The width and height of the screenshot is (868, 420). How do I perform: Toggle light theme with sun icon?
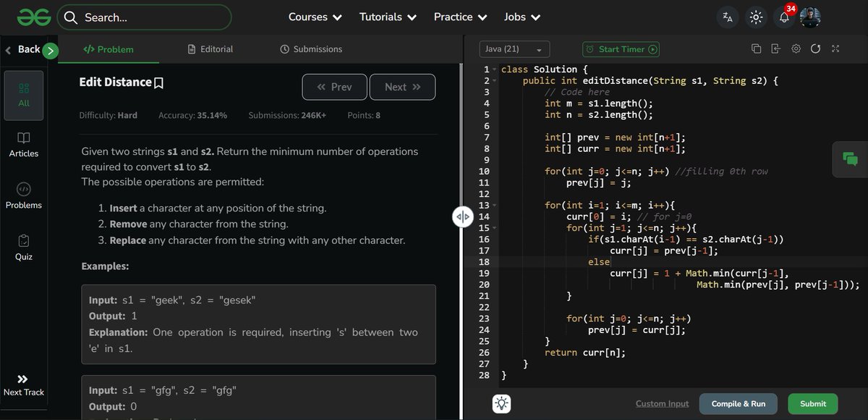tap(755, 17)
